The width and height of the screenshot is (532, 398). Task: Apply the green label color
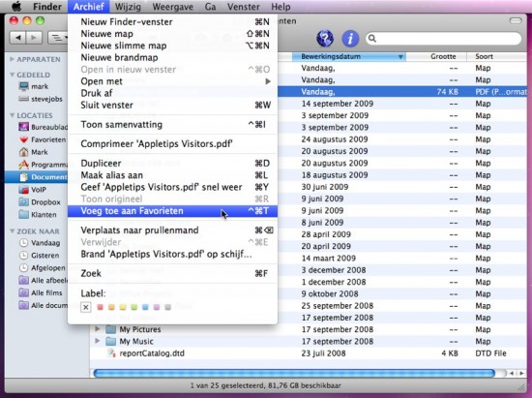[x=134, y=307]
